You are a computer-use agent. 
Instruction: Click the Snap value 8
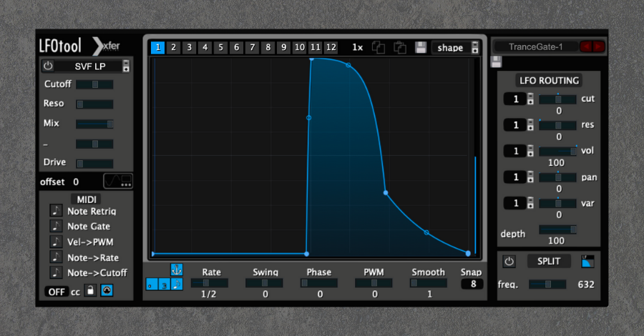(x=473, y=284)
